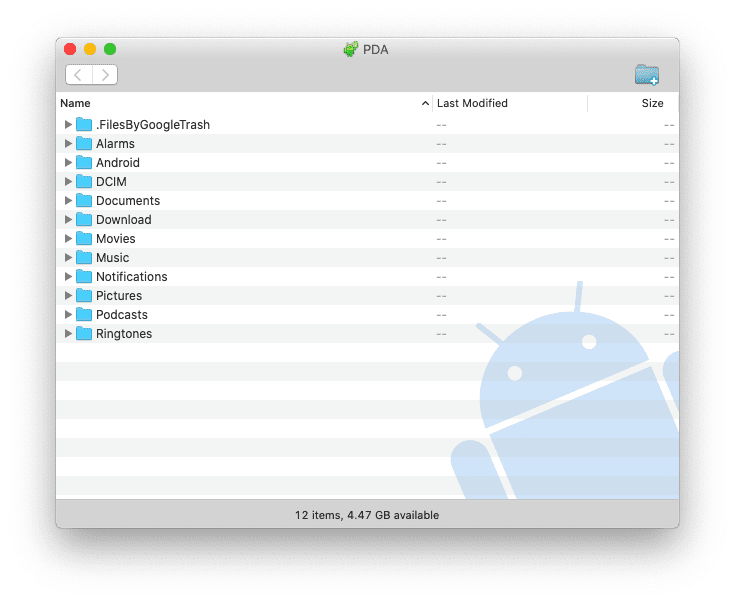Select the Alarms folder name
Image resolution: width=735 pixels, height=602 pixels.
tap(115, 143)
